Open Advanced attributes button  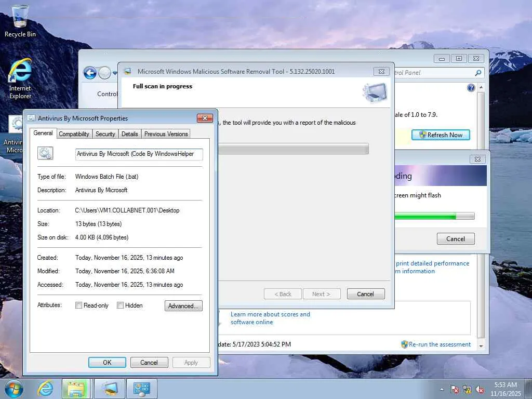[183, 305]
